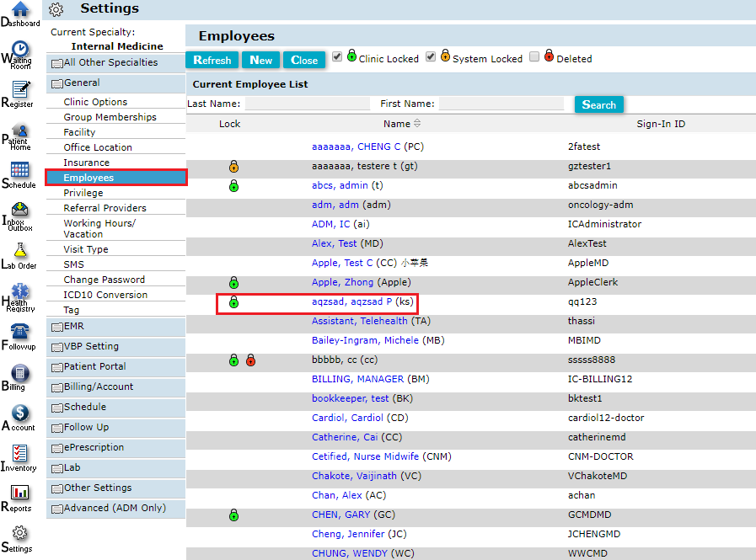
Task: Click inside the Last Name field
Action: pyautogui.click(x=307, y=102)
